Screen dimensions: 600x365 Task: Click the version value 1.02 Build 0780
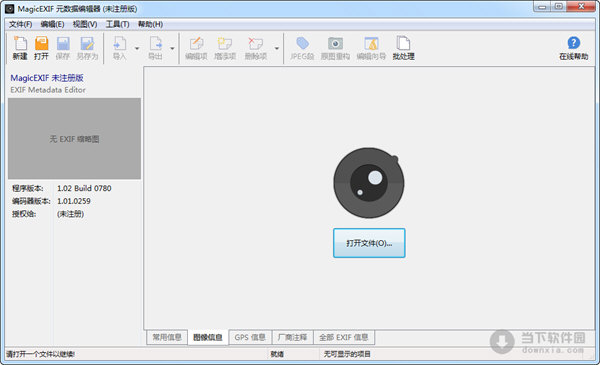[84, 188]
